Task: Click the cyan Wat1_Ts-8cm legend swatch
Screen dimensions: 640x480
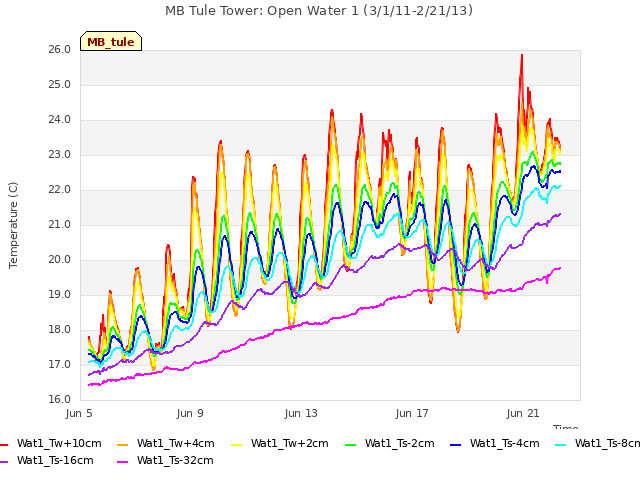Action: coord(561,444)
